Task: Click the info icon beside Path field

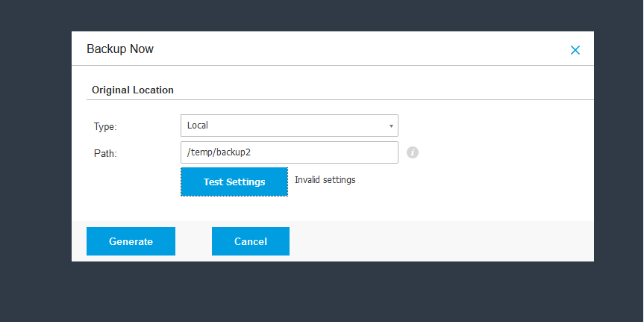Action: pyautogui.click(x=413, y=152)
